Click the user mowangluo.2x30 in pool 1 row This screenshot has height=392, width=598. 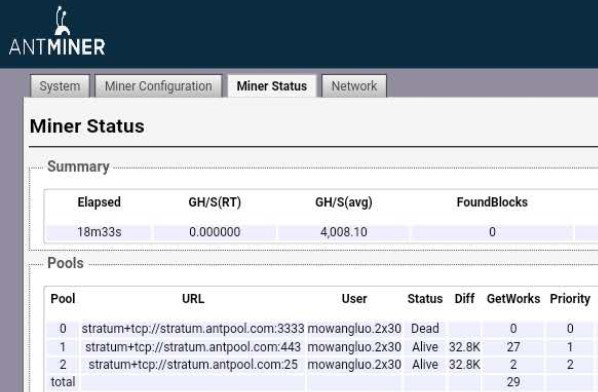click(x=354, y=347)
